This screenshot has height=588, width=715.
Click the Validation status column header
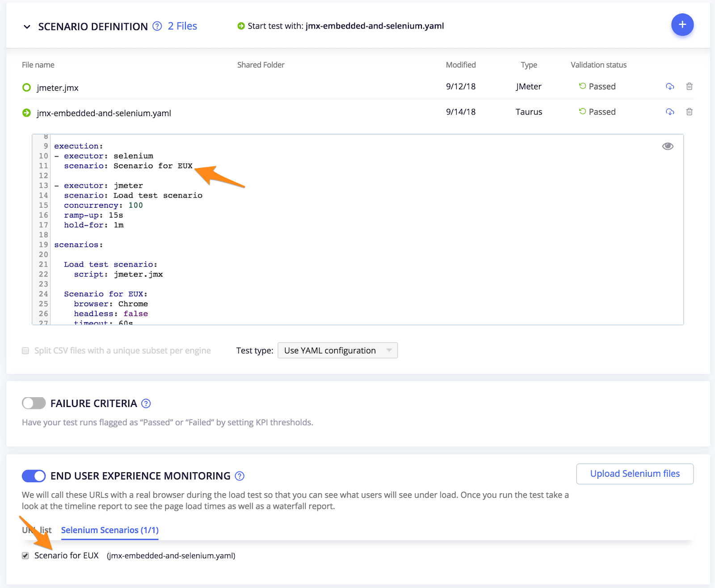(x=598, y=65)
